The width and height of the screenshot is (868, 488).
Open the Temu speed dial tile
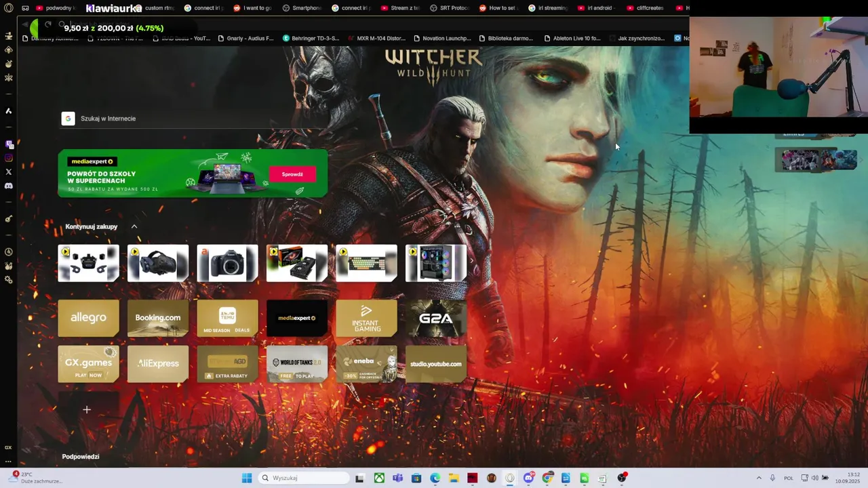click(227, 318)
